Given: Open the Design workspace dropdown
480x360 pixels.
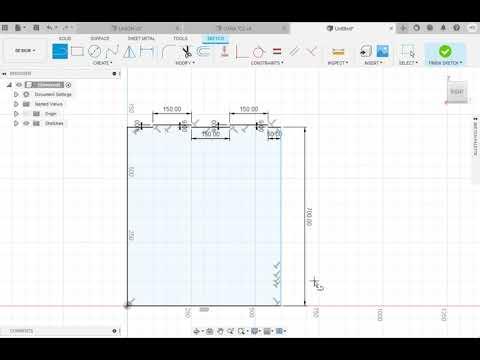Looking at the screenshot, I should [25, 51].
